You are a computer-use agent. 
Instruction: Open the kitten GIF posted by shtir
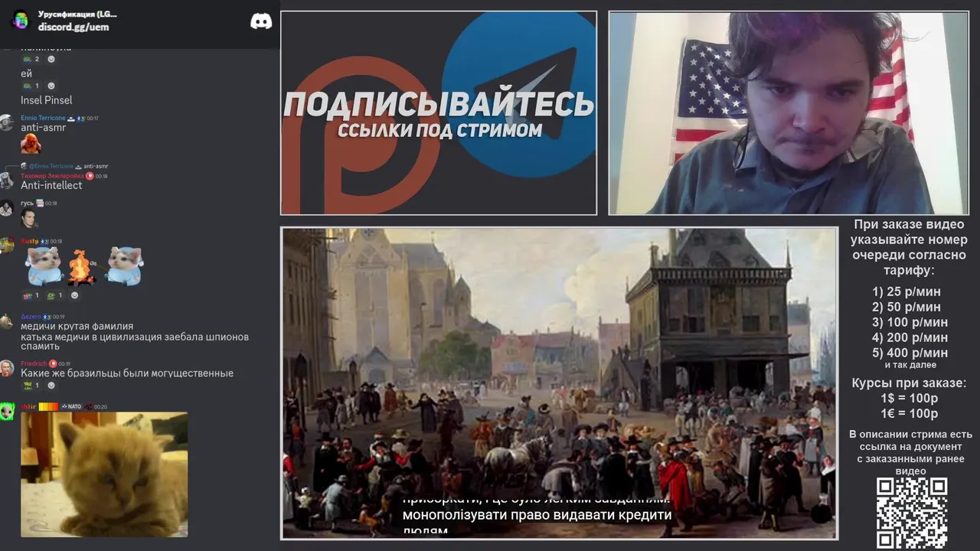[x=104, y=474]
